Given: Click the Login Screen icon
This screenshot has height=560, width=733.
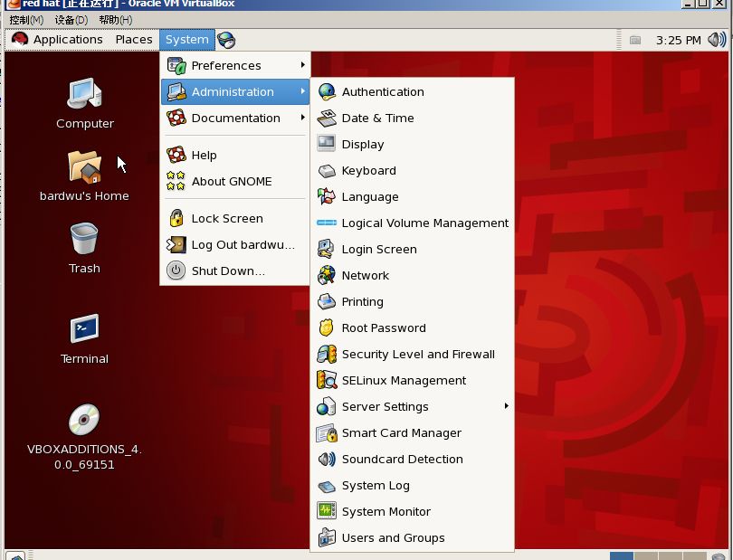Looking at the screenshot, I should click(x=326, y=249).
